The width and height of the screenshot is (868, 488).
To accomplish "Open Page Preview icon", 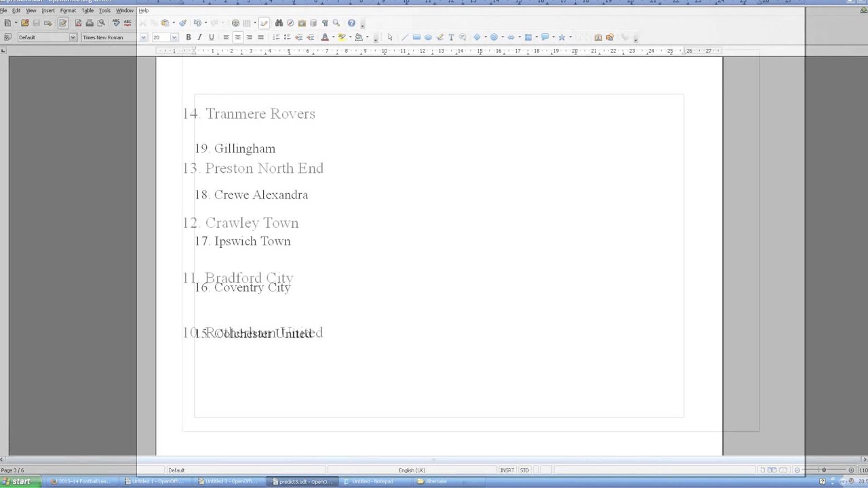I will (101, 23).
